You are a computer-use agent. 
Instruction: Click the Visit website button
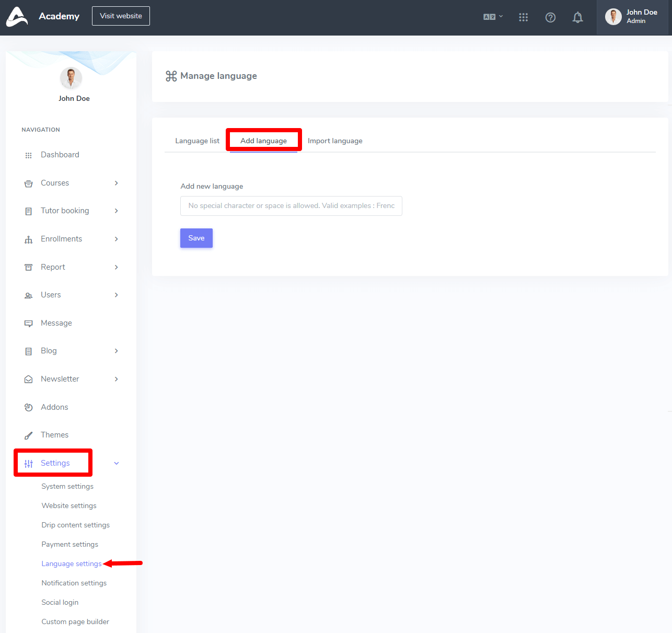[x=121, y=16]
